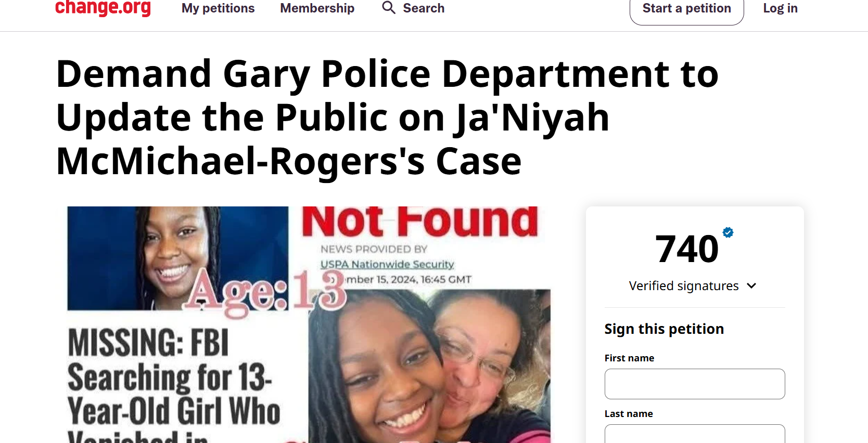Open the missing girl petition image

coord(309,324)
